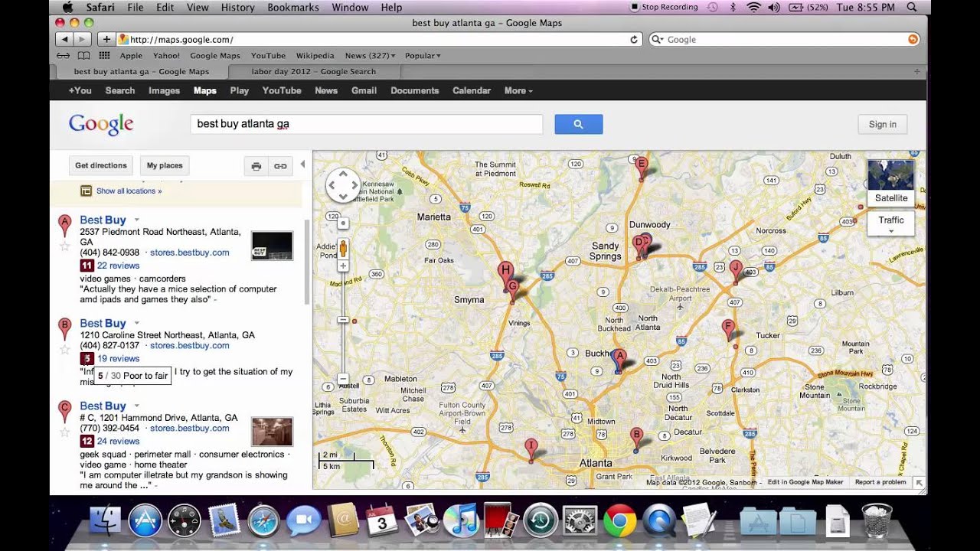Open the File menu
Screen dimensions: 980x551
point(136,7)
